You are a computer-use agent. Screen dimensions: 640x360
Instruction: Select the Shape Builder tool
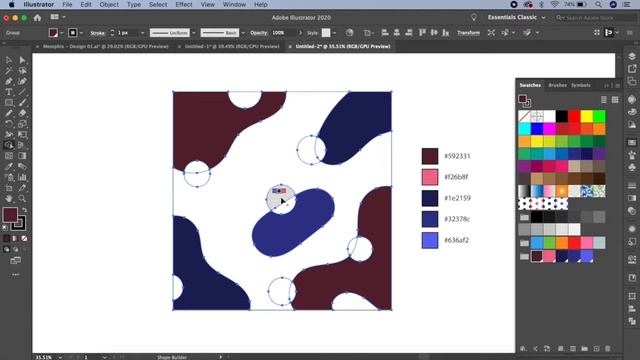click(9, 145)
